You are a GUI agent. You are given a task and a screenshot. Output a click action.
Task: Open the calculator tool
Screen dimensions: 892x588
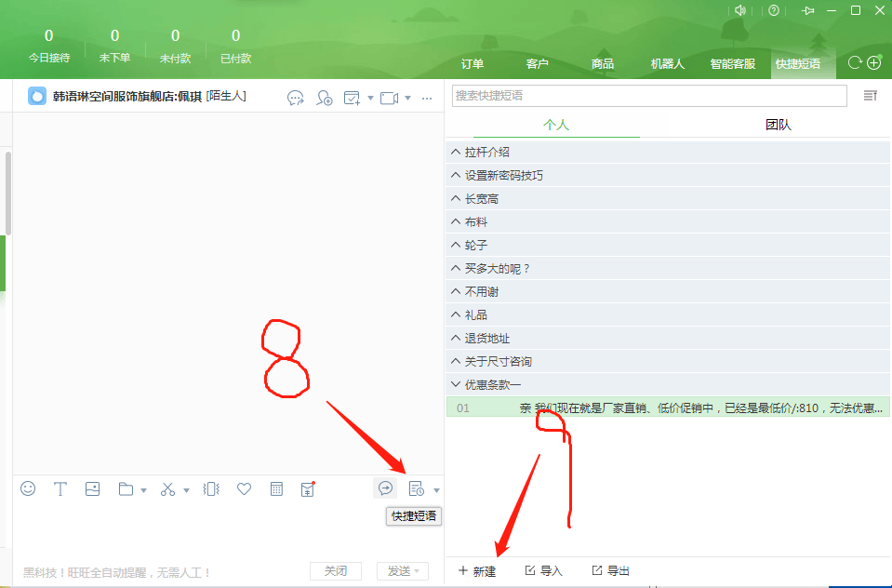click(x=276, y=488)
